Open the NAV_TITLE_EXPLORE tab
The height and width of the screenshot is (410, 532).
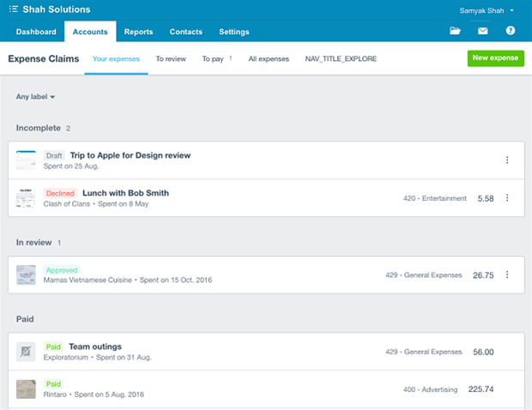coord(341,58)
